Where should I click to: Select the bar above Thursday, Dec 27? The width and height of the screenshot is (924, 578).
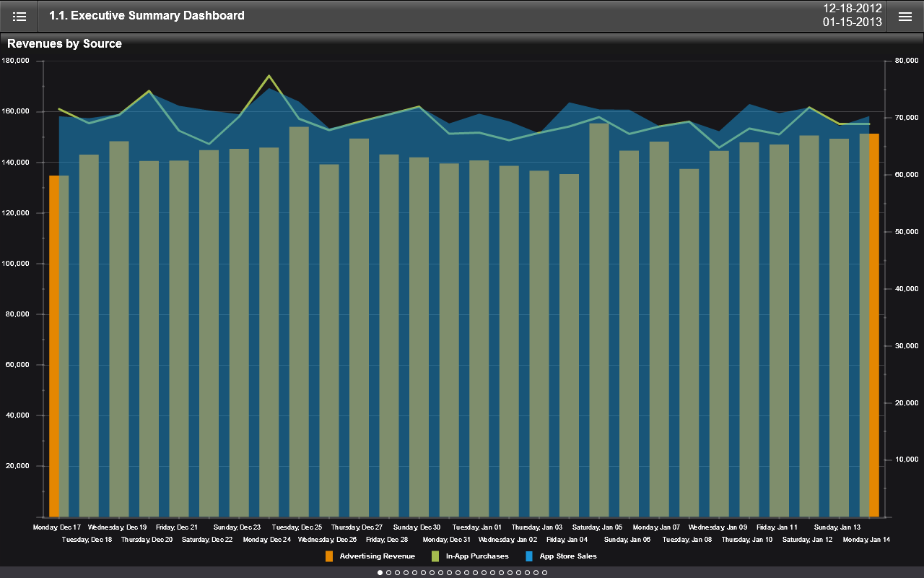pos(359,328)
